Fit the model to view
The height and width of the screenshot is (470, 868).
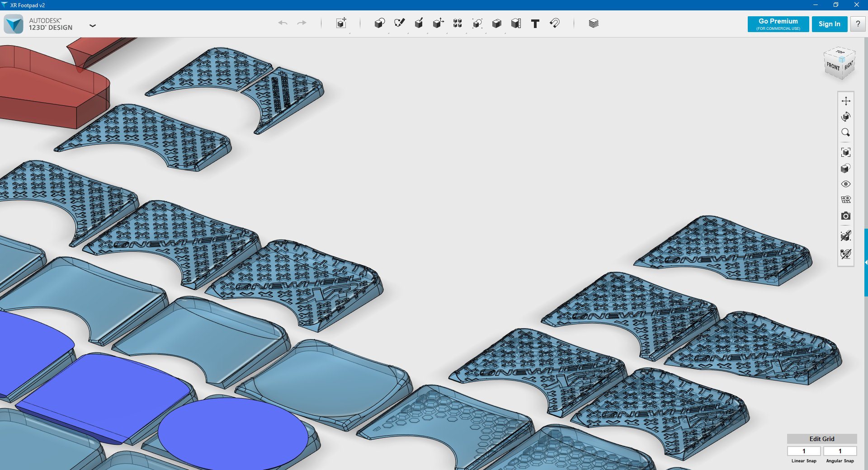click(846, 152)
